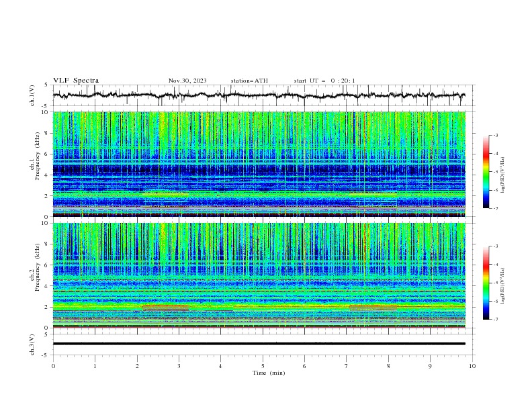This screenshot has width=532, height=411.
Task: Click the log(PSD) label of ch.1 color bar
Action: pyautogui.click(x=503, y=175)
